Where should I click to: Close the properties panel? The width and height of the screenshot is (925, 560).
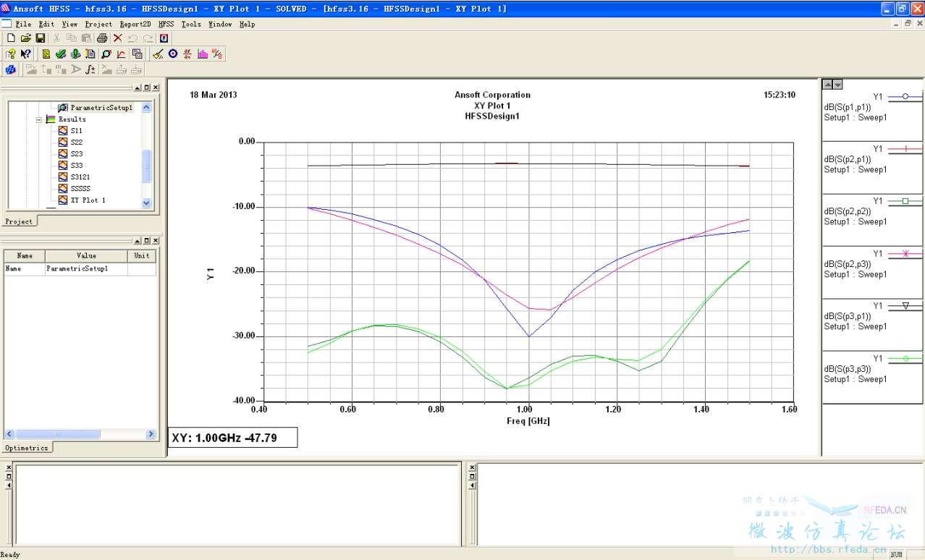click(156, 240)
